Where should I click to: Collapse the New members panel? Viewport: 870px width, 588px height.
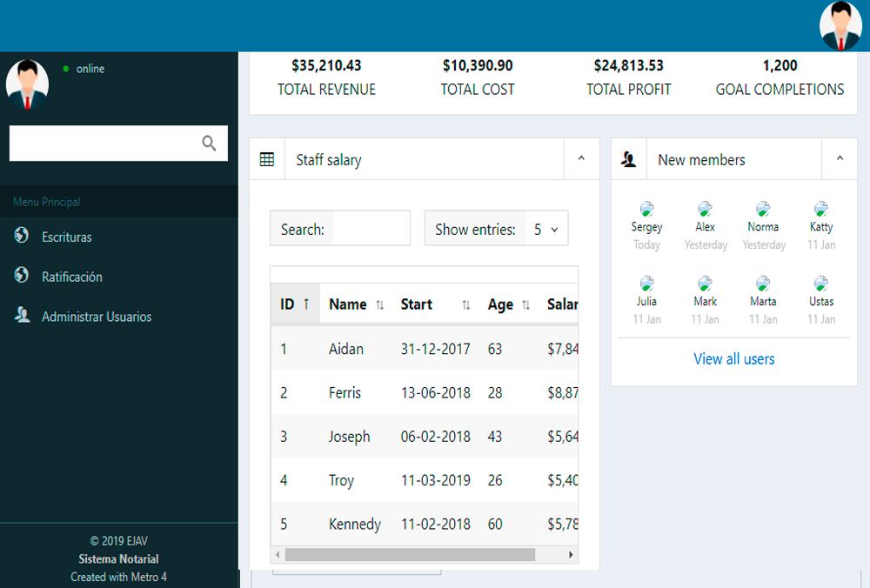click(840, 159)
